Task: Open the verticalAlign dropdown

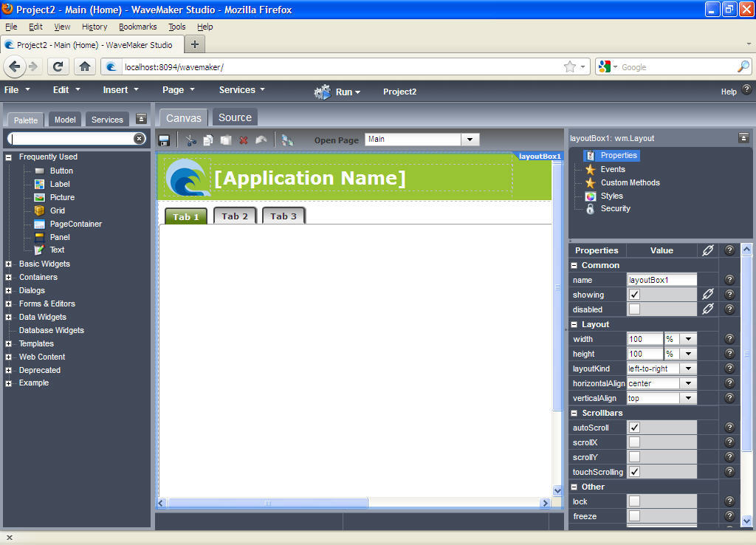Action: point(688,398)
